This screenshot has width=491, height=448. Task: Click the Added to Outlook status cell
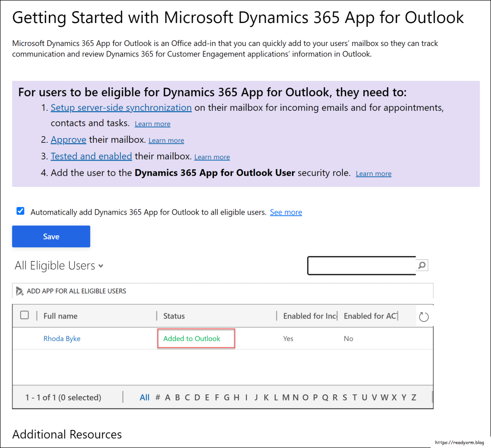(x=192, y=339)
